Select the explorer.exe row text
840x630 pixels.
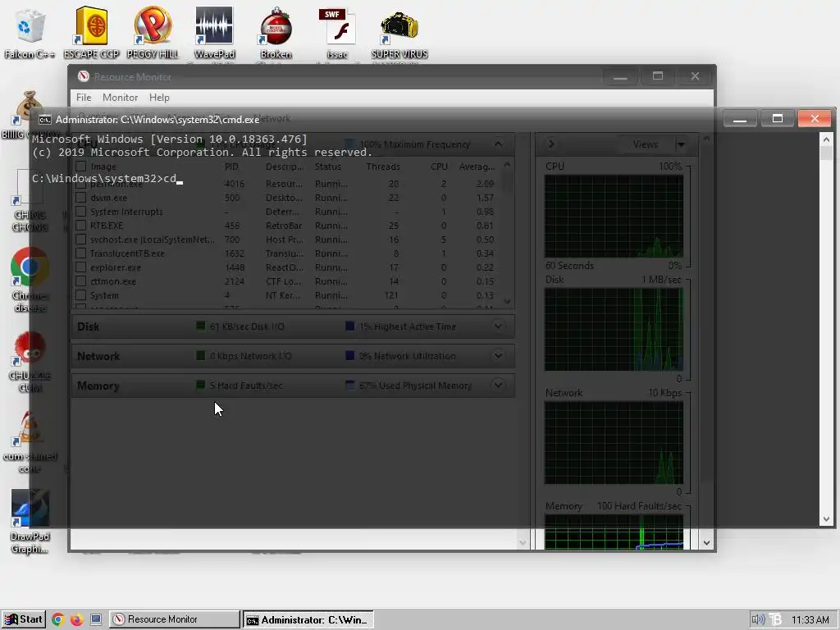click(x=115, y=267)
